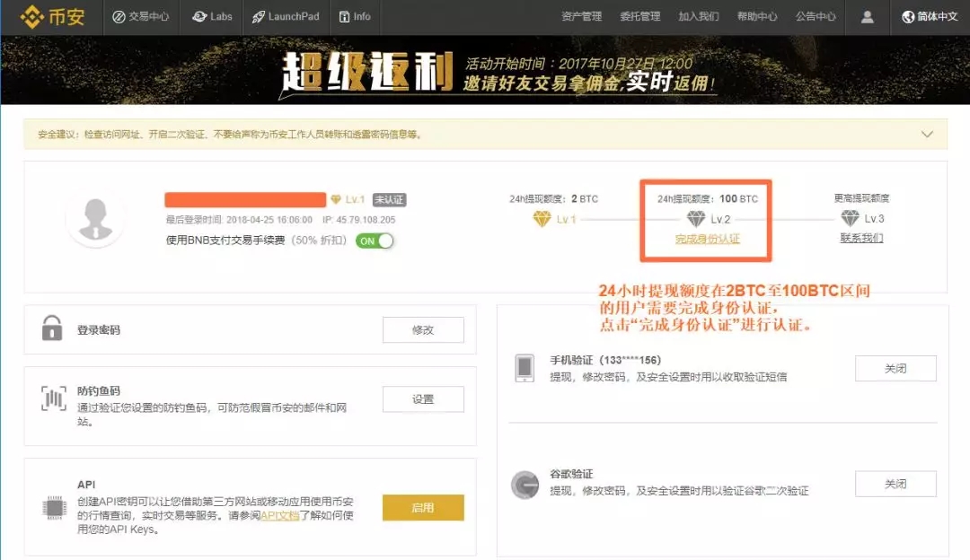The height and width of the screenshot is (560, 970).
Task: Click 设置 to set anti-phishing code
Action: pyautogui.click(x=423, y=399)
